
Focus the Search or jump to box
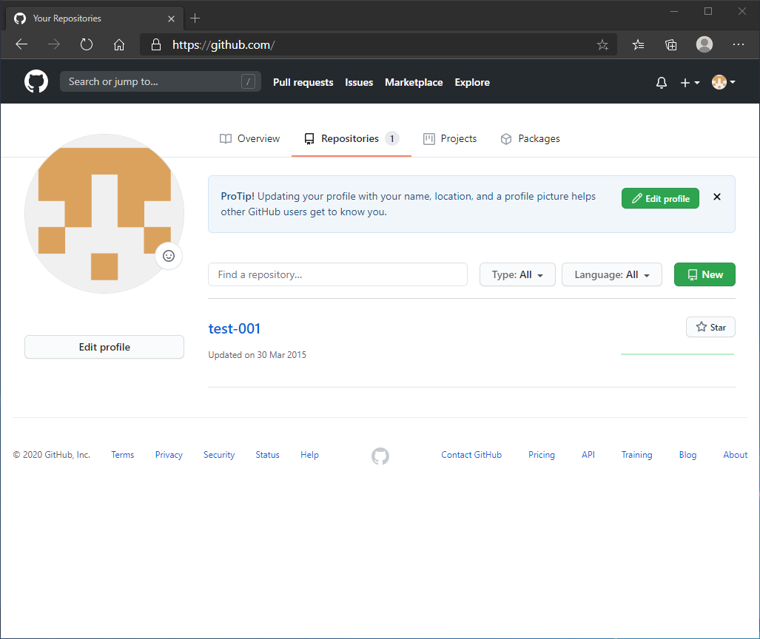click(x=160, y=81)
